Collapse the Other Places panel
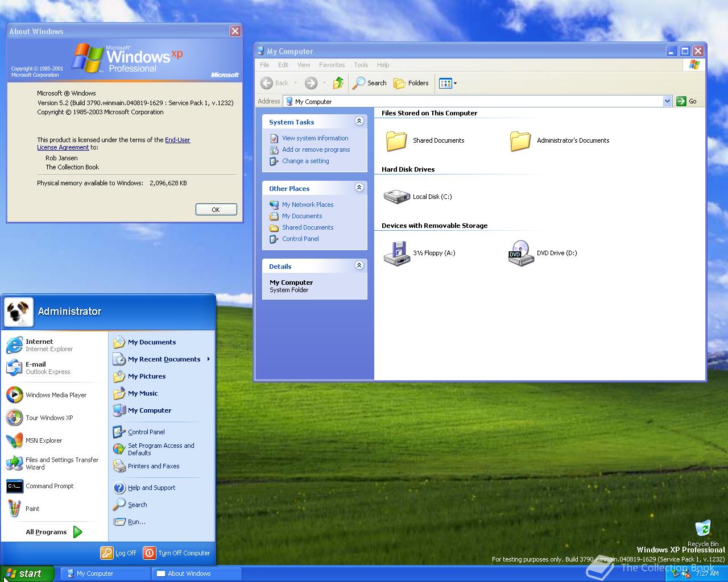Image resolution: width=728 pixels, height=582 pixels. 359,187
